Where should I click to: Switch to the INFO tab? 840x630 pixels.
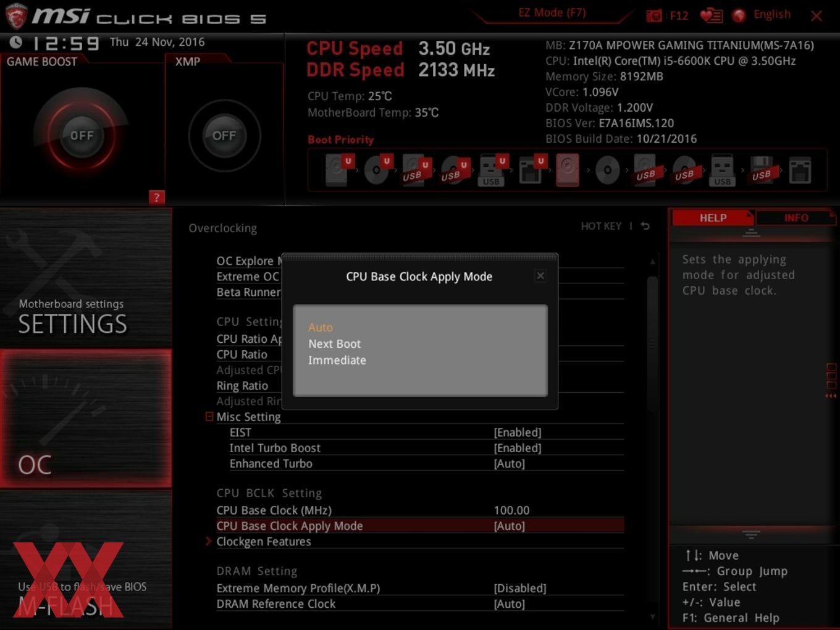pyautogui.click(x=796, y=217)
